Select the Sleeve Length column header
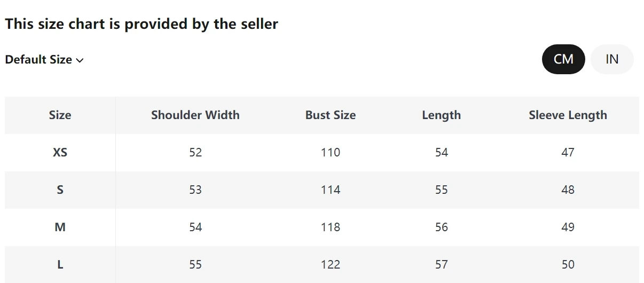Image resolution: width=644 pixels, height=283 pixels. (x=568, y=115)
